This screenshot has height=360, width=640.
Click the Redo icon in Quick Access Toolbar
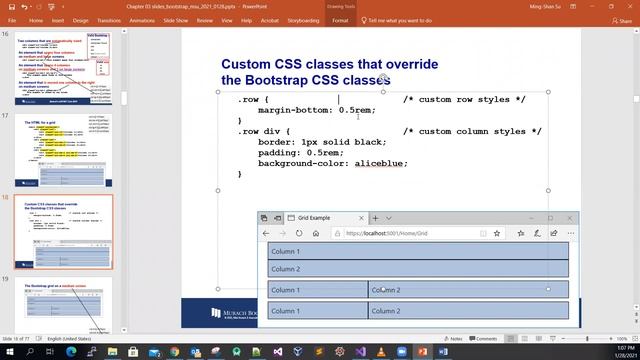tap(39, 7)
